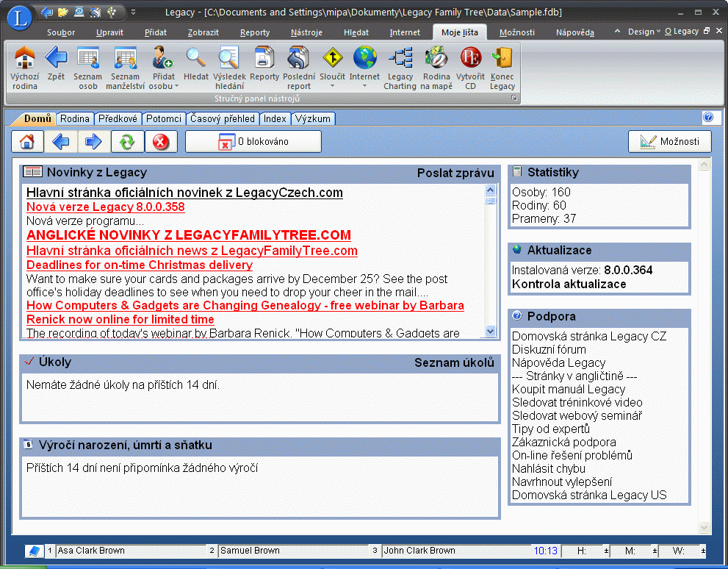Switch to the Rodina tab
The width and height of the screenshot is (728, 569).
pyautogui.click(x=75, y=119)
